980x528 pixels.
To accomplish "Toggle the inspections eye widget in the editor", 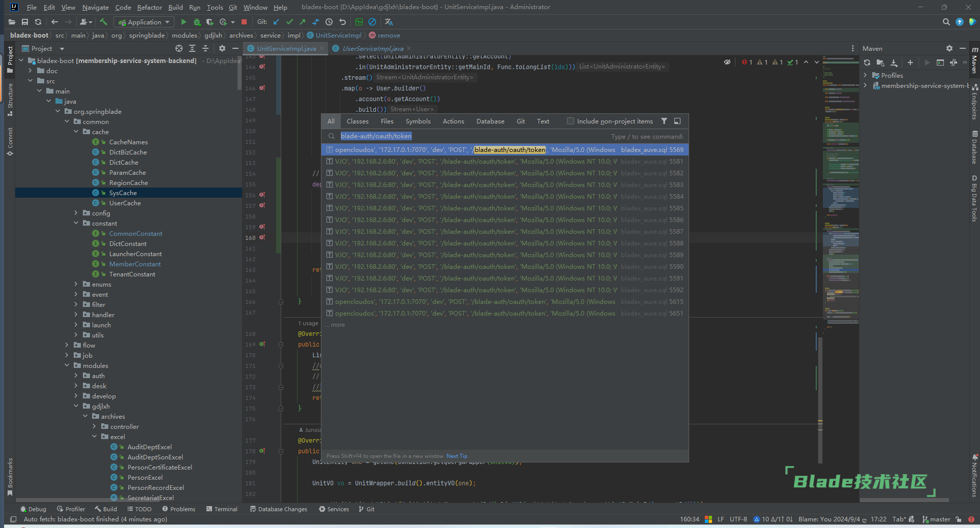I will point(727,62).
